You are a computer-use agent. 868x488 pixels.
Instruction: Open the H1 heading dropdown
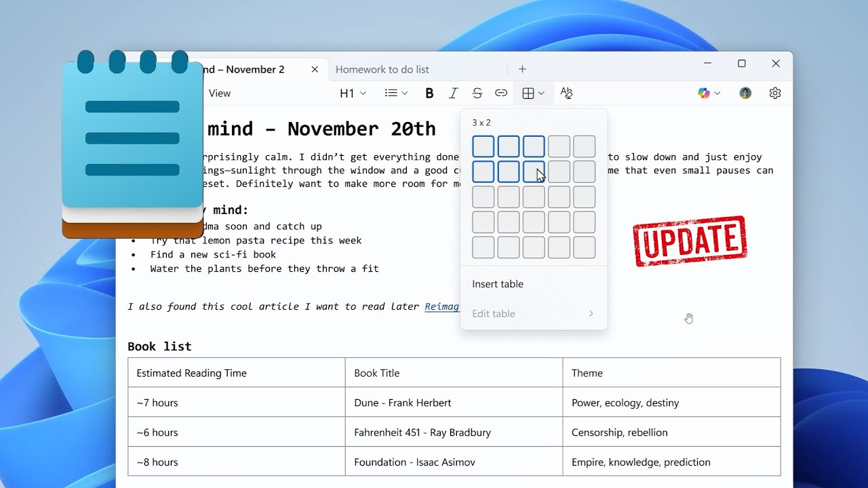pos(353,94)
